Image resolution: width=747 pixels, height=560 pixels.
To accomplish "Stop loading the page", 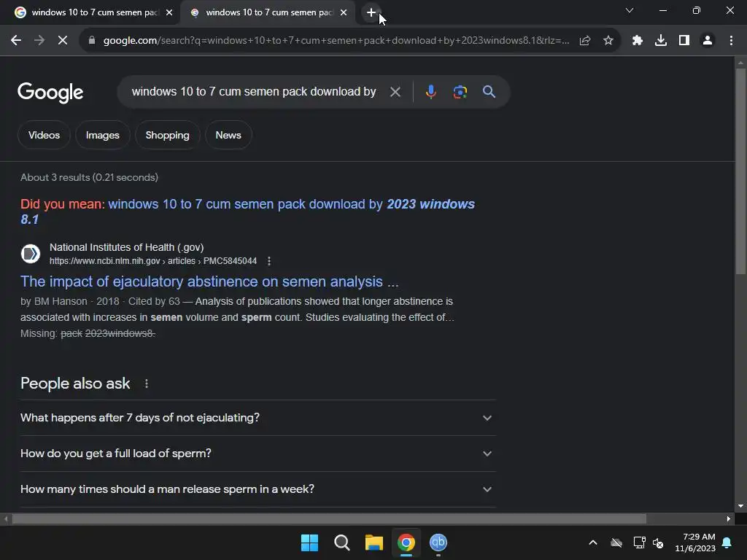I will (63, 41).
